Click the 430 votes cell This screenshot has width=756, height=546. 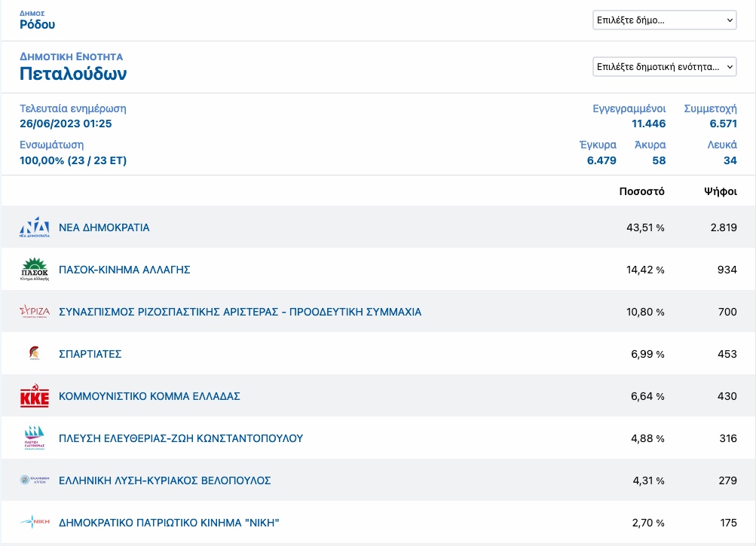(727, 396)
